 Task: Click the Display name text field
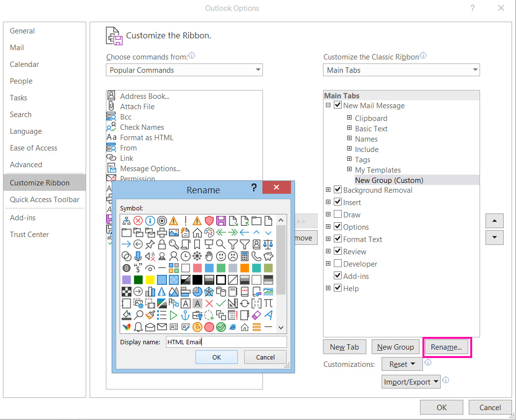pyautogui.click(x=226, y=342)
